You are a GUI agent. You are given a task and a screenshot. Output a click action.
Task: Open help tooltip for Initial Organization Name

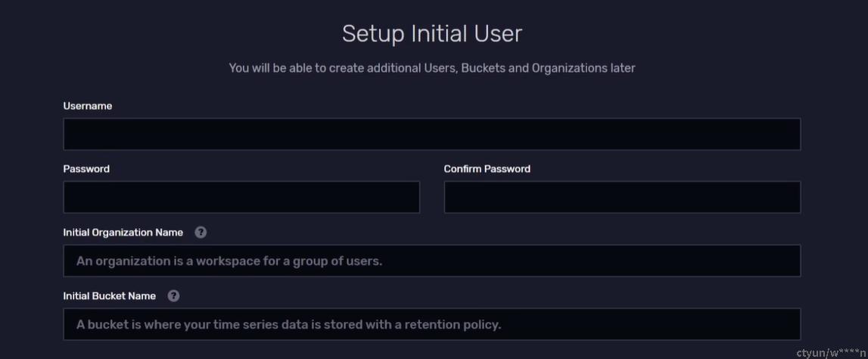201,232
